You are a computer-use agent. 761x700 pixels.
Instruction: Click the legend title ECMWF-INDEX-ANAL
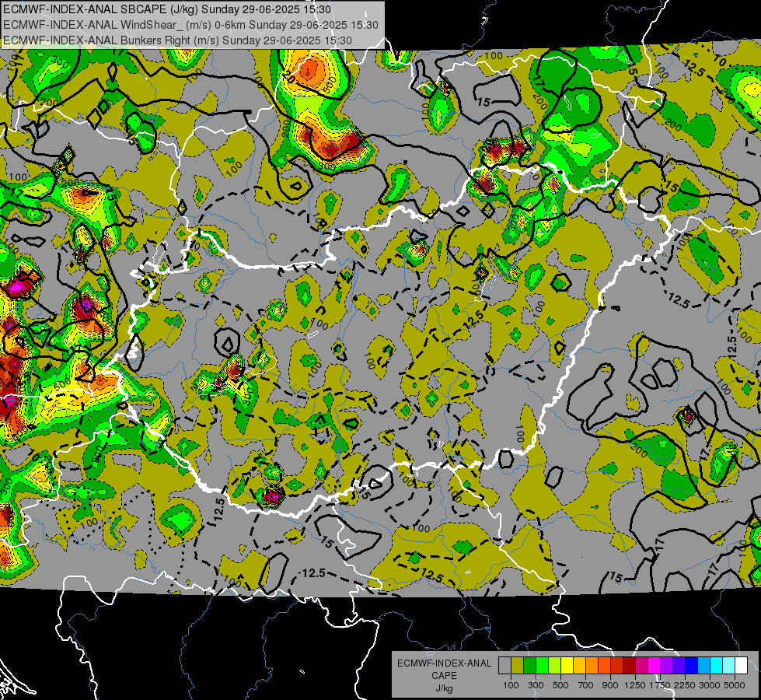(444, 663)
